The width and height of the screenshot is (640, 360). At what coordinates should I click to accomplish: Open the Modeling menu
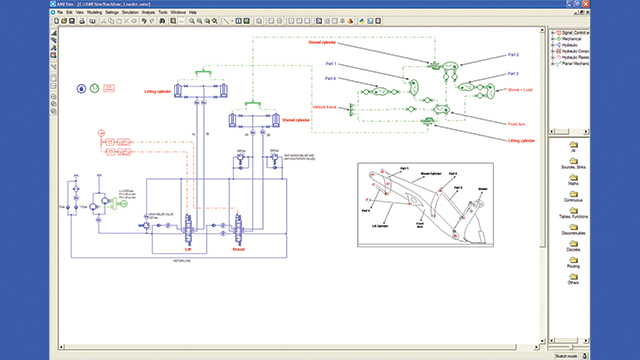point(94,13)
